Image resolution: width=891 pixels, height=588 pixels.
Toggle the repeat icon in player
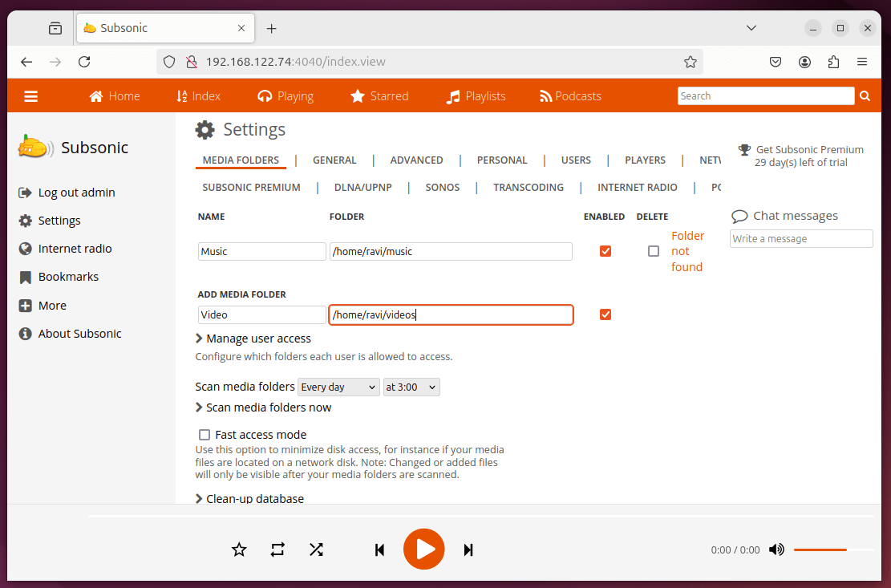click(x=277, y=549)
